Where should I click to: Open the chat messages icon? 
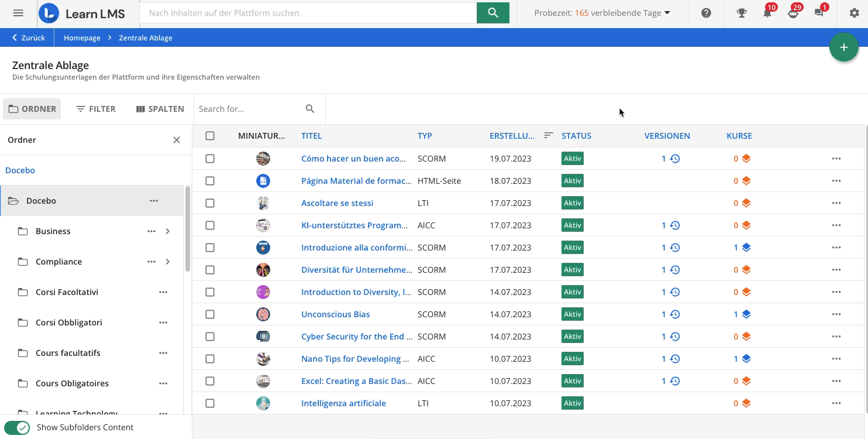pyautogui.click(x=819, y=13)
